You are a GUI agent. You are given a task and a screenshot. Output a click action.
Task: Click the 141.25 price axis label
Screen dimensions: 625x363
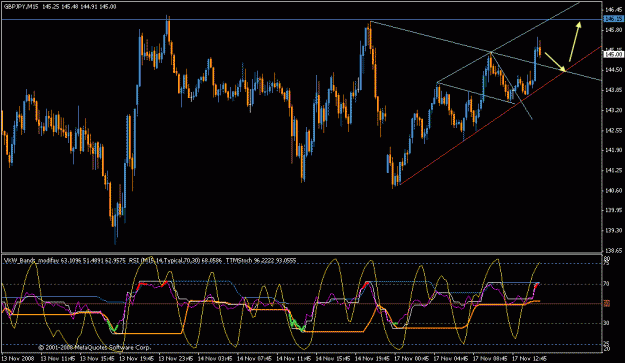[613, 171]
